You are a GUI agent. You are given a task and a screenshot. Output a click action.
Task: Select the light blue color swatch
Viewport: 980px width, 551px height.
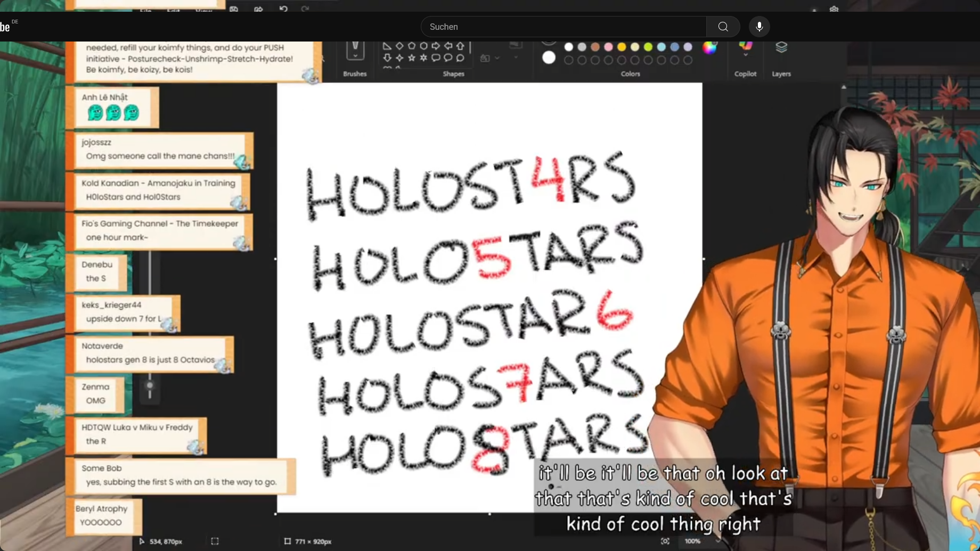(661, 47)
